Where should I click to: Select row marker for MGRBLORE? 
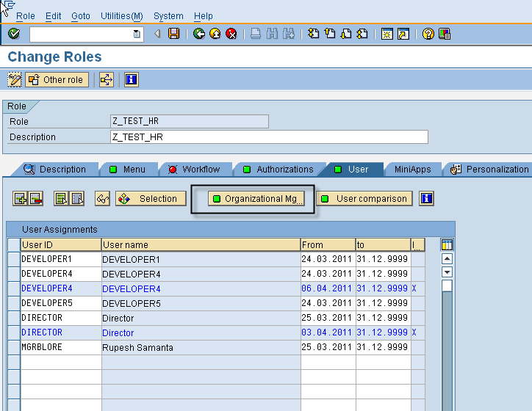[14, 347]
